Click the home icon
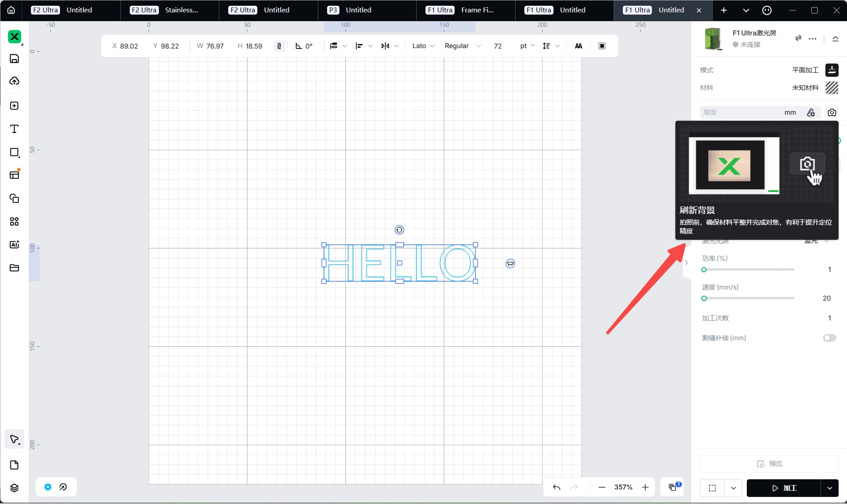847x504 pixels. click(x=11, y=10)
